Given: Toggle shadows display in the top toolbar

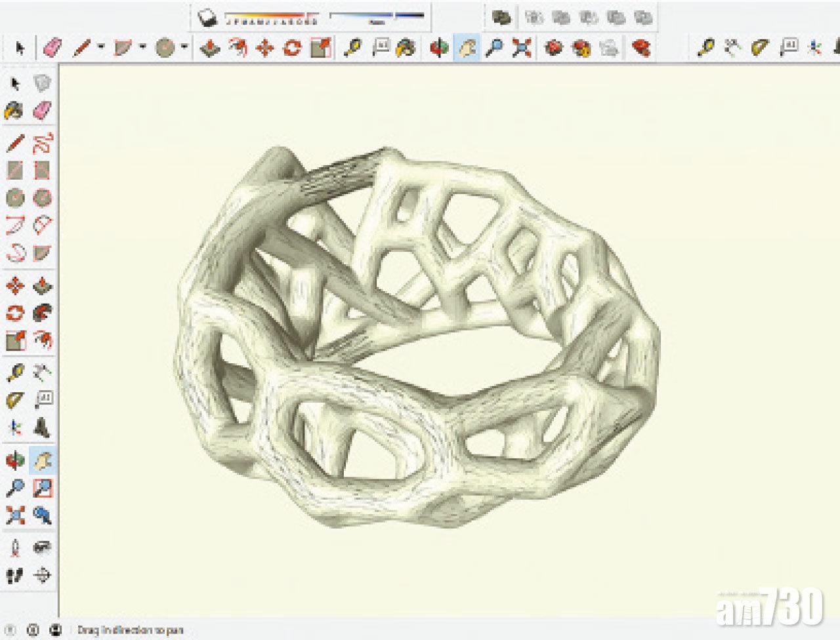Looking at the screenshot, I should [x=208, y=18].
